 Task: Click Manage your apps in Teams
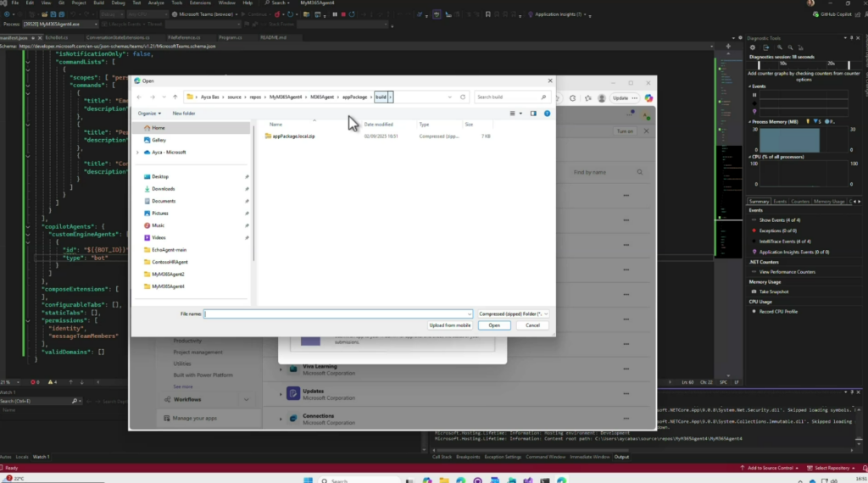(194, 419)
